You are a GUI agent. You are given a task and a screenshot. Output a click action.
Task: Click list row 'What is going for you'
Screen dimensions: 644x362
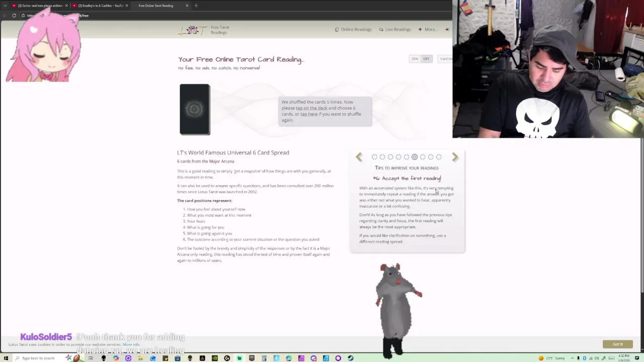(x=205, y=227)
